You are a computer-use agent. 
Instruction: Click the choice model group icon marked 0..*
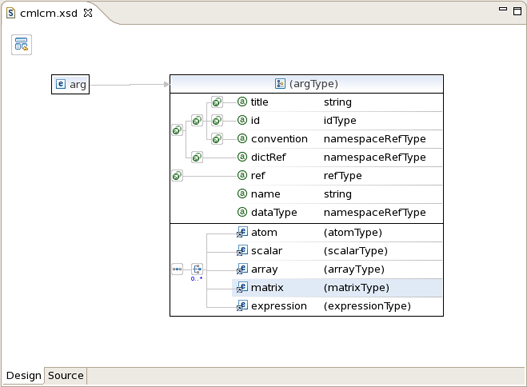197,269
